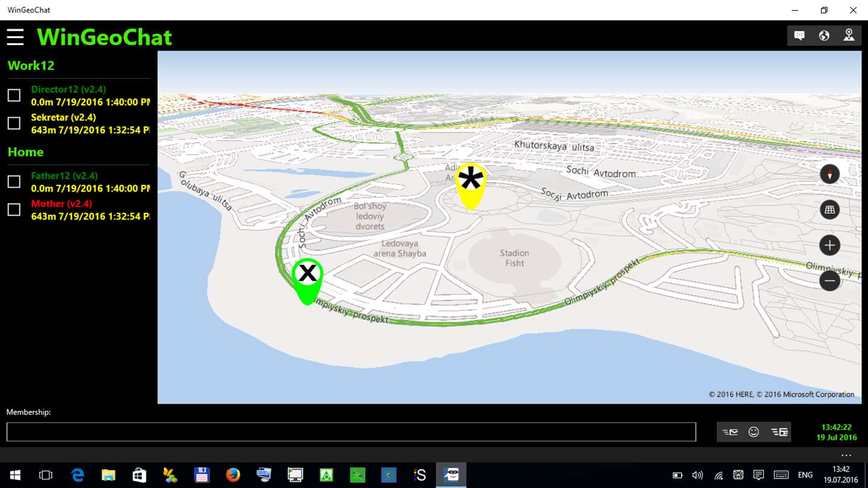Switch to the globe map view icon
Screen dimensions: 868x488
pyautogui.click(x=824, y=36)
